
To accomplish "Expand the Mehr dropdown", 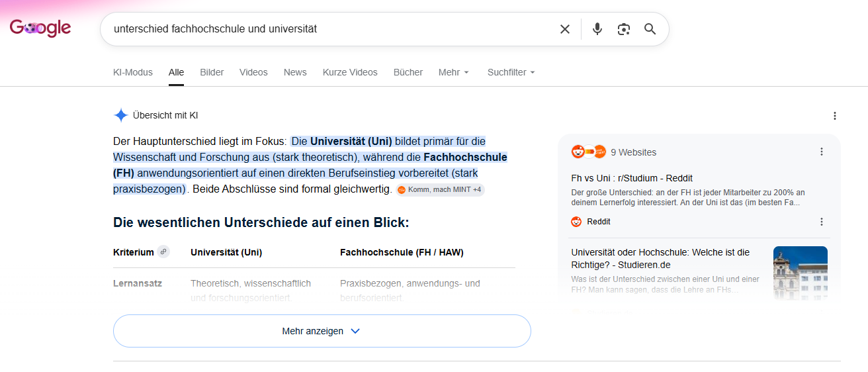I will click(454, 72).
